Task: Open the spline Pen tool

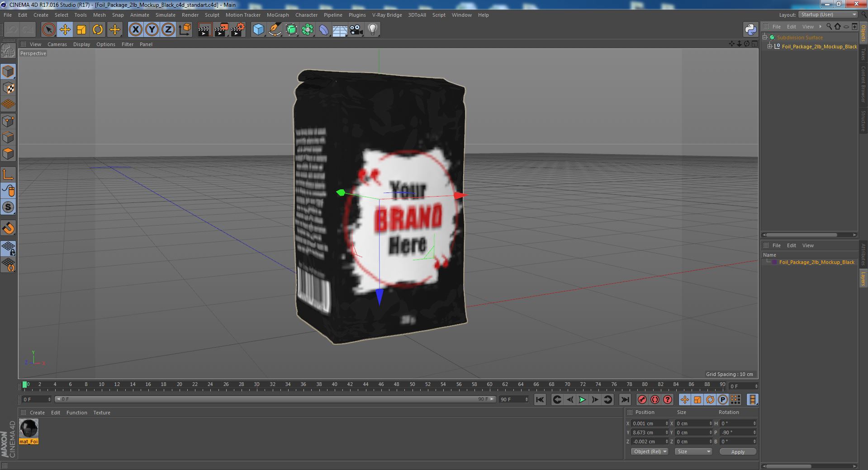Action: (275, 30)
